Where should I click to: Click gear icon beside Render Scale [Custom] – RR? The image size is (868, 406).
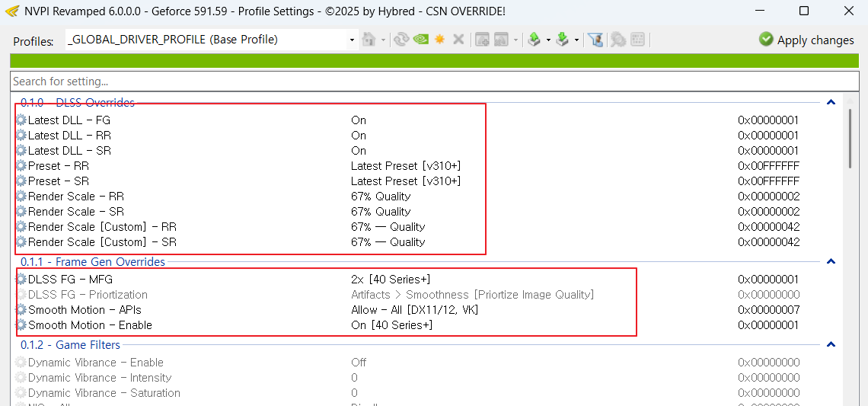pyautogui.click(x=21, y=226)
